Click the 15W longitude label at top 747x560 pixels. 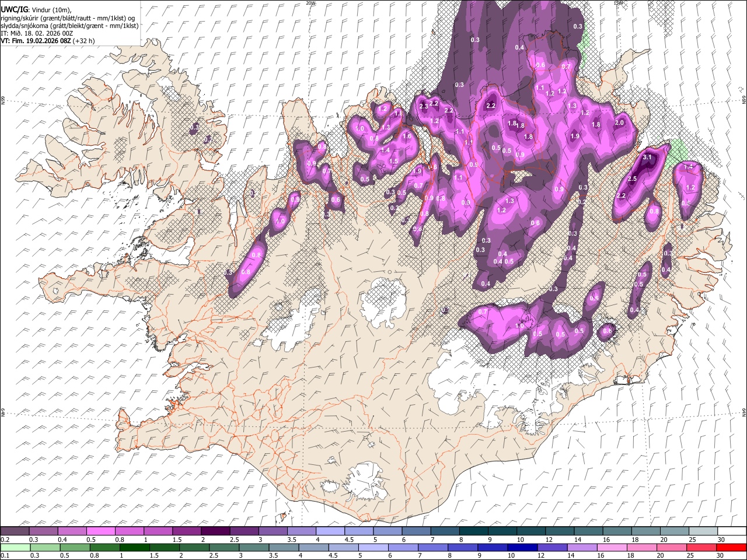618,3
